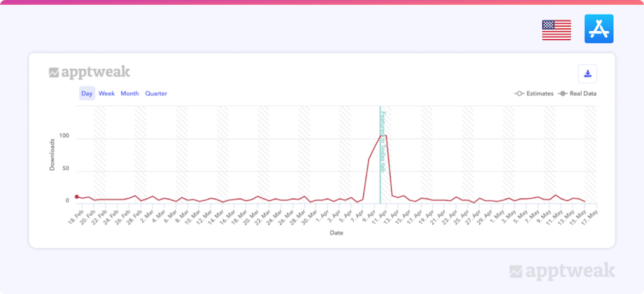The image size is (644, 294).
Task: Click the red data point at 18 Feb
Action: [x=77, y=197]
